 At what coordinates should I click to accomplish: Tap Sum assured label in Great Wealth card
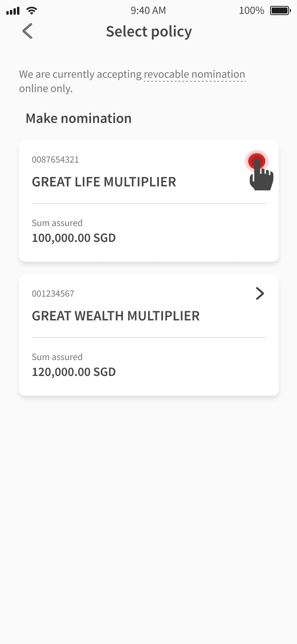[x=57, y=357]
